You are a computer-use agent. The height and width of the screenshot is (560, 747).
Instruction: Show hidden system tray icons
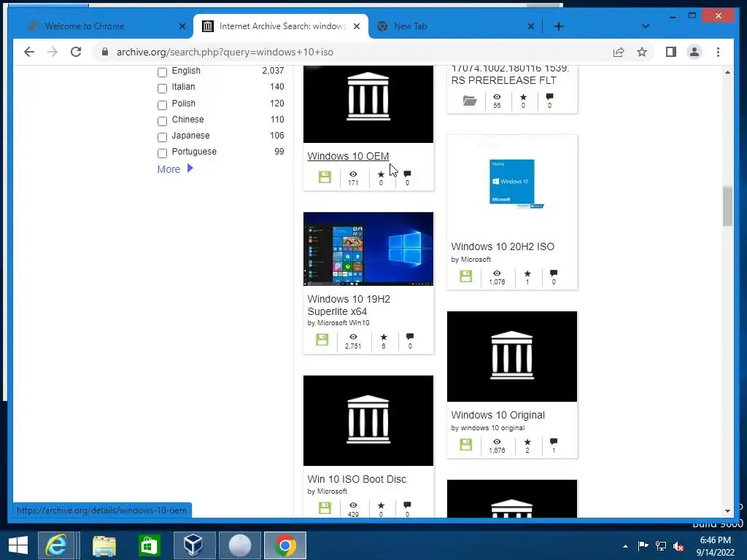point(625,546)
